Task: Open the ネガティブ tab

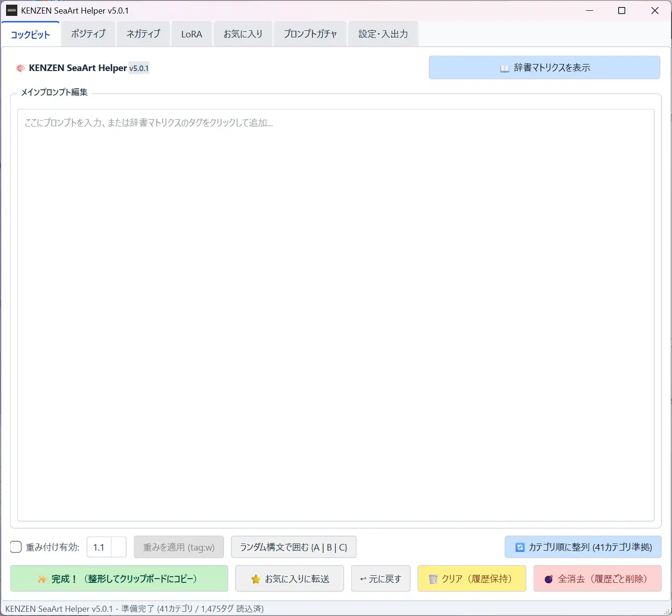Action: pyautogui.click(x=143, y=34)
